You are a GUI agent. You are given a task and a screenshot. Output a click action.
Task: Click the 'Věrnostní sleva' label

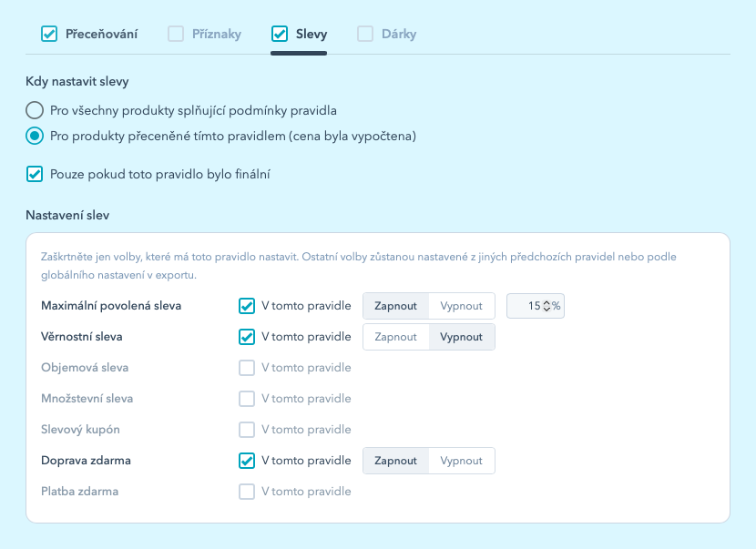click(81, 337)
